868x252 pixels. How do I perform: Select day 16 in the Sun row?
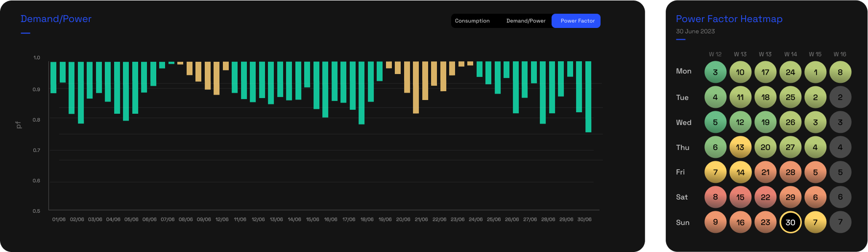[x=740, y=222]
